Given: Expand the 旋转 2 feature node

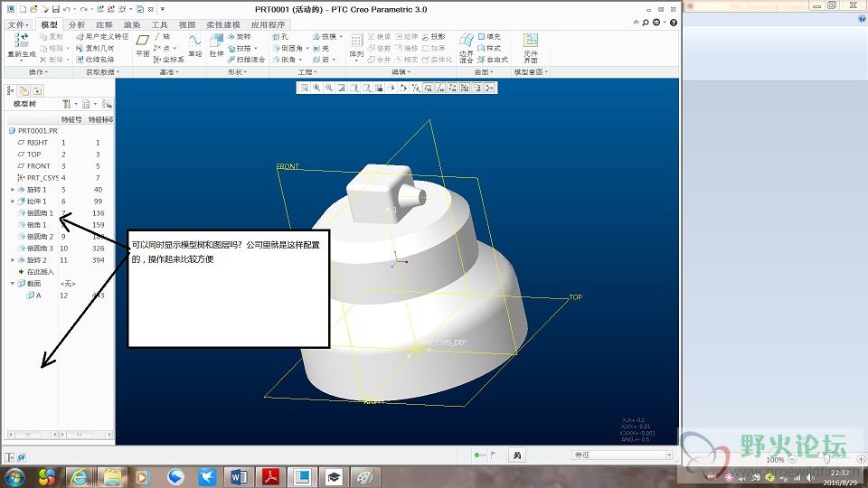Looking at the screenshot, I should pos(13,260).
